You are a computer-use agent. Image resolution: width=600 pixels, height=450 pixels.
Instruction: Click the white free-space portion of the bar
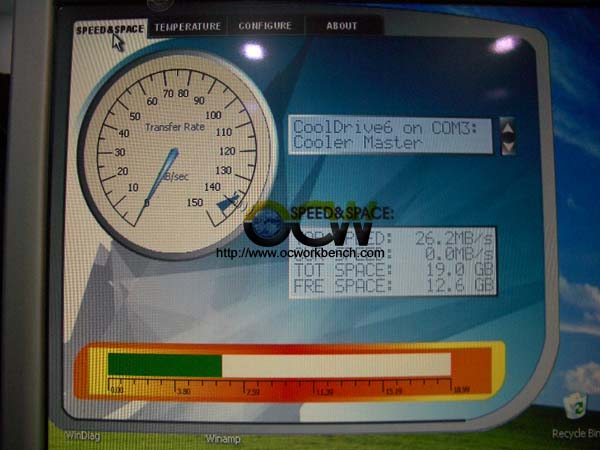point(336,365)
